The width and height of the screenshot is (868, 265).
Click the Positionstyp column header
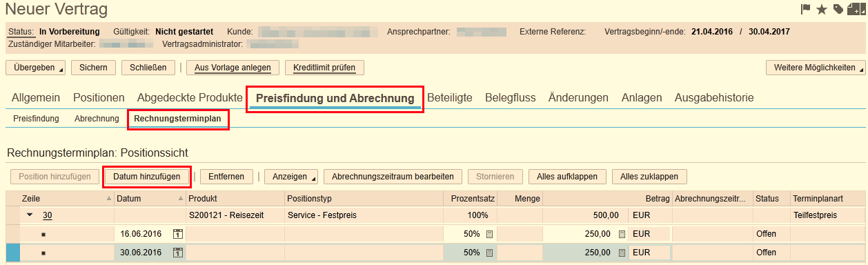coord(364,199)
